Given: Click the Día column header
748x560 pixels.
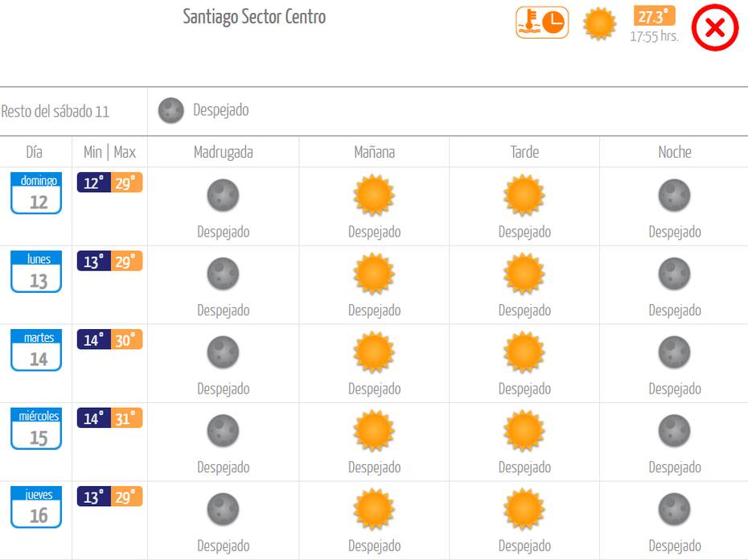Looking at the screenshot, I should point(34,152).
